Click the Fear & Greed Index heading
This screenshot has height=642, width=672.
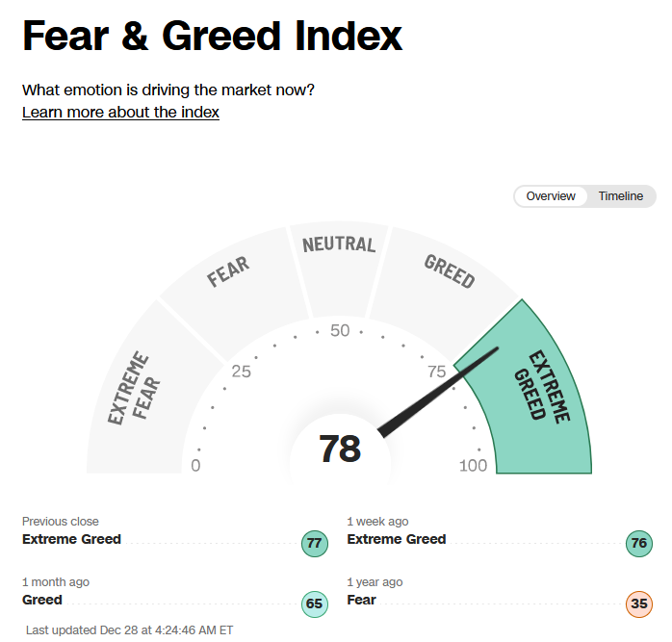(x=212, y=36)
